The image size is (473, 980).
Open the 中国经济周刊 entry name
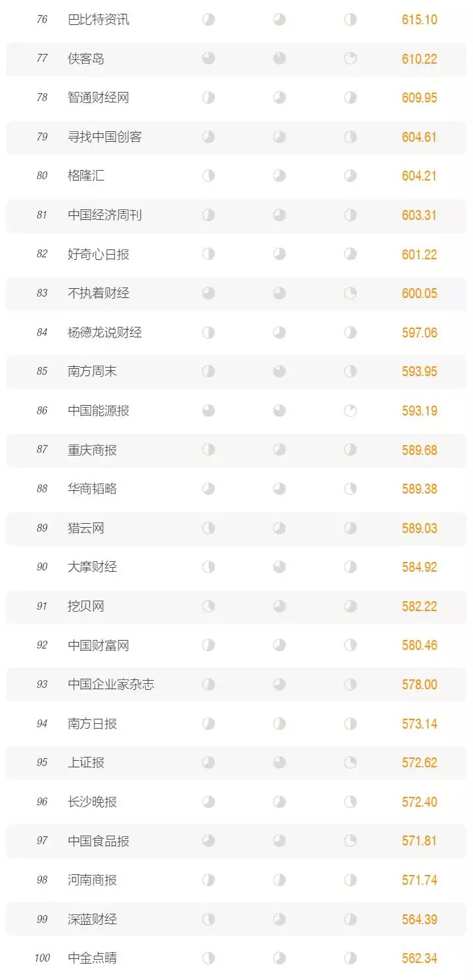click(104, 215)
